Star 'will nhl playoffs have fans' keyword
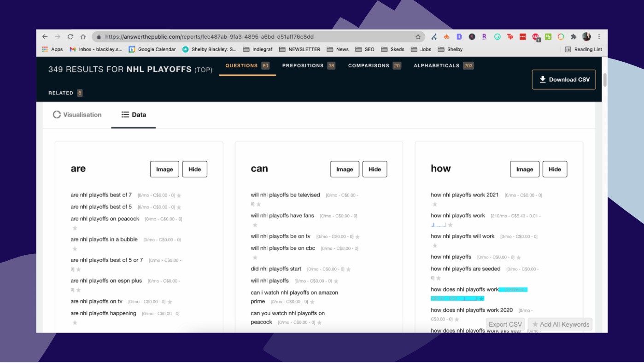Viewport: 644px width, 363px height. tap(255, 225)
